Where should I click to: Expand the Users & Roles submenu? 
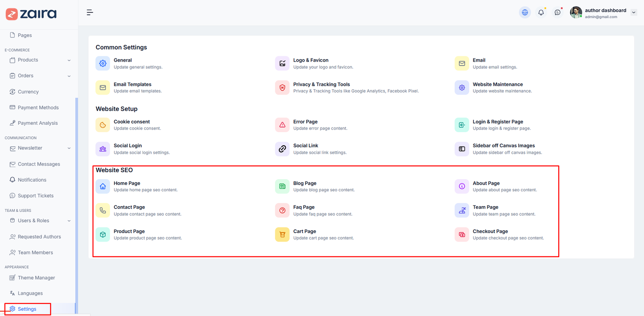click(x=69, y=221)
